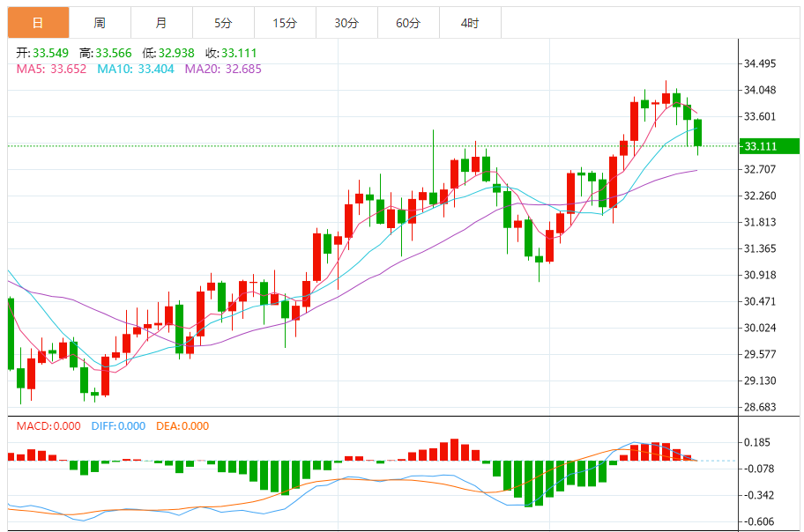Click the open price 33.549 value

[x=51, y=54]
